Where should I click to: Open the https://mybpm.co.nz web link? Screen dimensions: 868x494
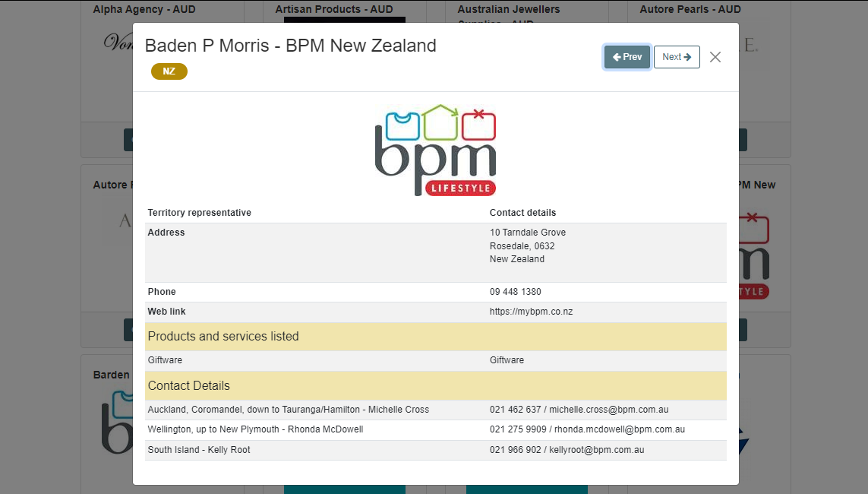click(x=531, y=312)
